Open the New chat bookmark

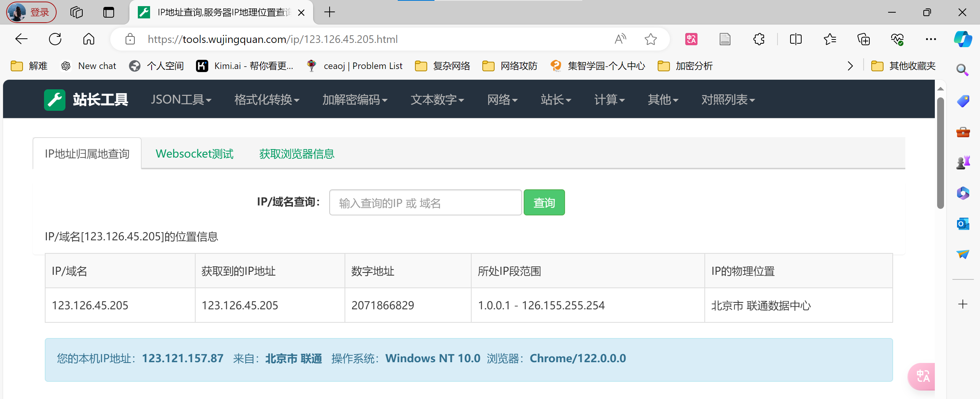point(88,66)
